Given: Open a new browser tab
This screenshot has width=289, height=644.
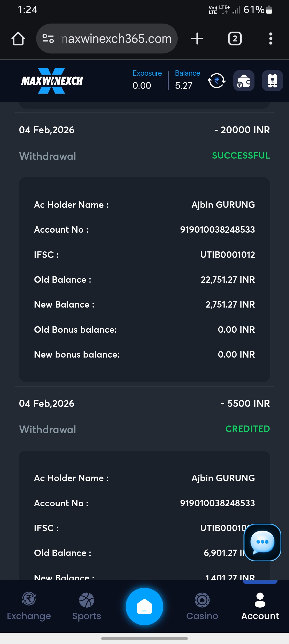Looking at the screenshot, I should click(x=197, y=39).
